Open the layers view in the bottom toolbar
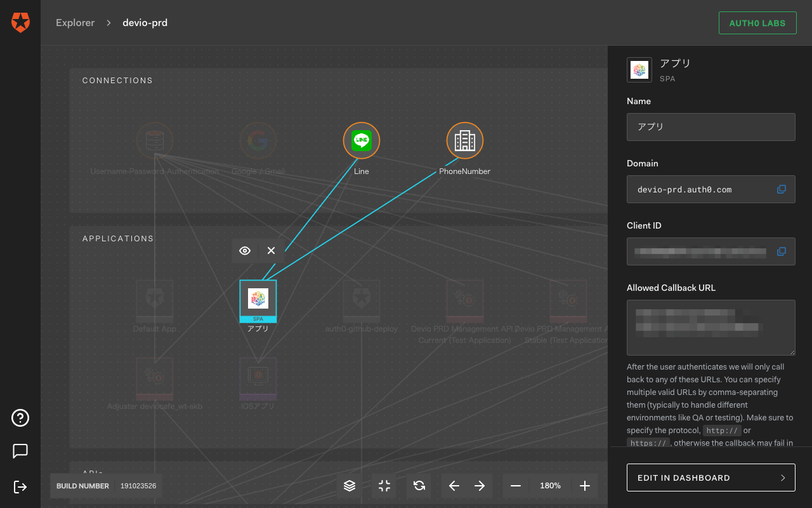The width and height of the screenshot is (812, 508). coord(349,485)
